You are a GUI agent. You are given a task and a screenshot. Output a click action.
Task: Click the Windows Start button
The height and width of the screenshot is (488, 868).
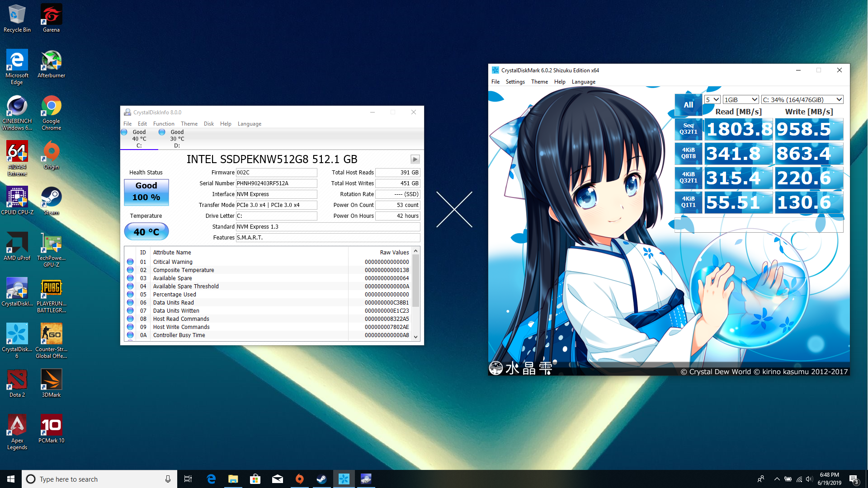pyautogui.click(x=11, y=479)
